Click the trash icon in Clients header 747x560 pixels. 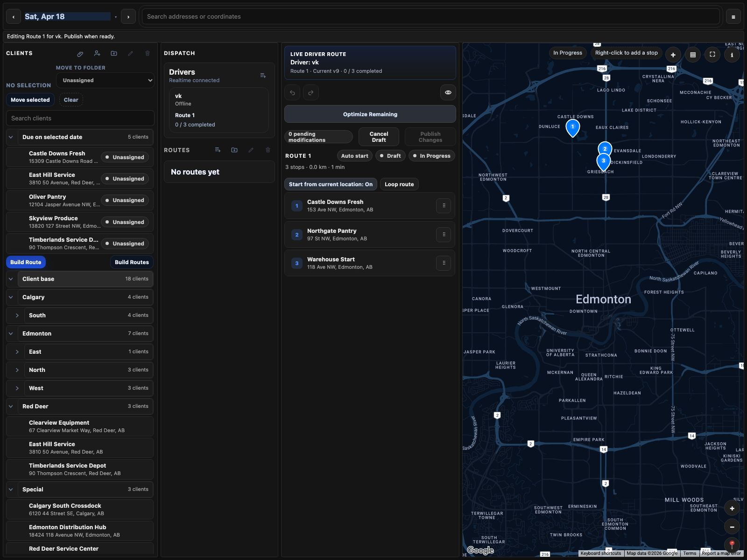[148, 54]
